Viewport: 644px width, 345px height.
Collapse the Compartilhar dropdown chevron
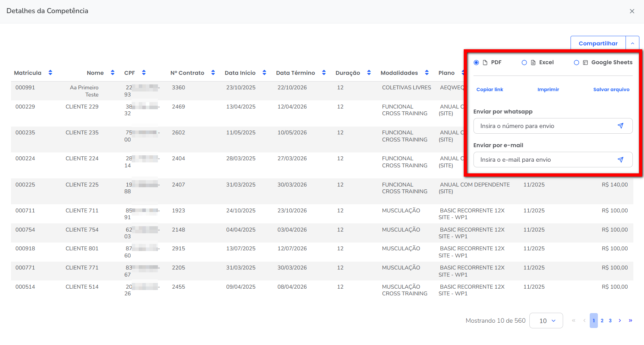coord(632,43)
